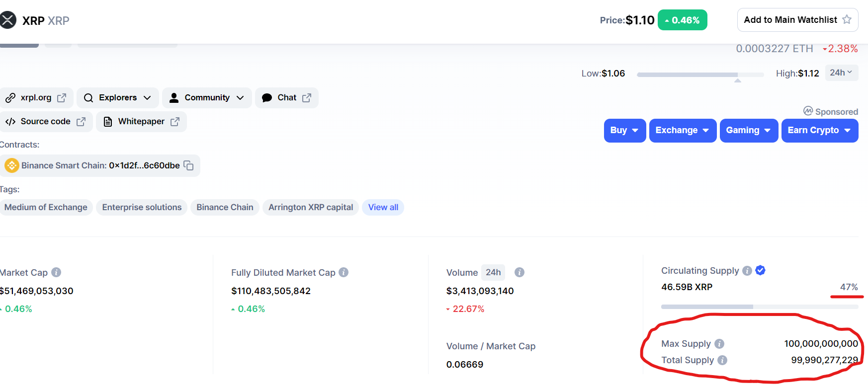868x388 pixels.
Task: Click the High $1.12 price label
Action: pyautogui.click(x=797, y=74)
